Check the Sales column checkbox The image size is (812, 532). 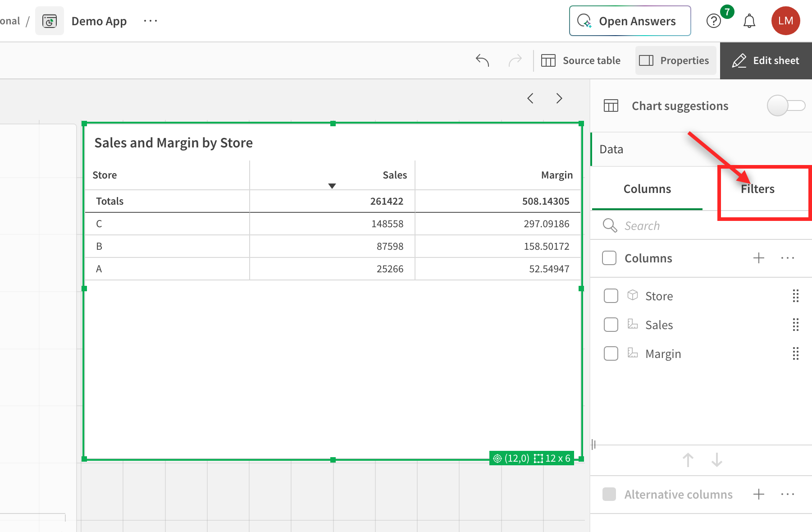[611, 325]
